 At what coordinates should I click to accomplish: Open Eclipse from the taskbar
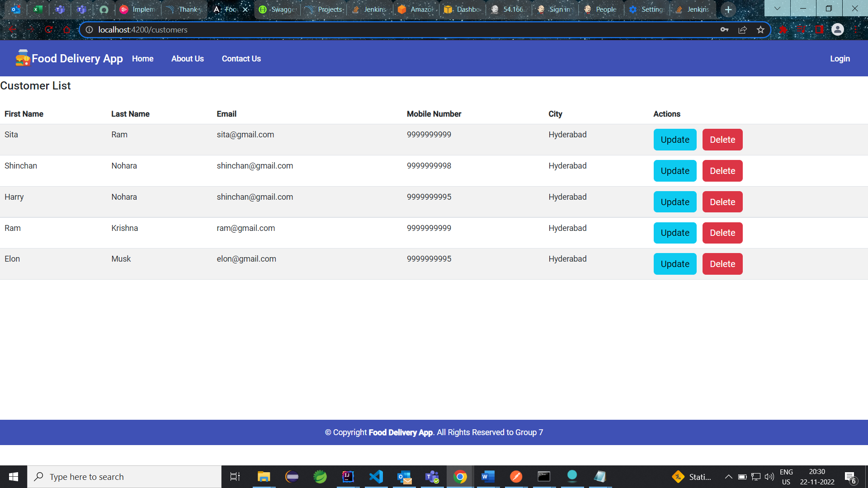point(292,477)
